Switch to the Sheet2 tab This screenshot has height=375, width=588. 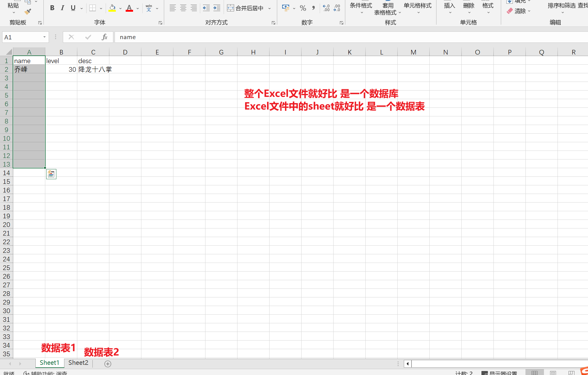(x=78, y=362)
